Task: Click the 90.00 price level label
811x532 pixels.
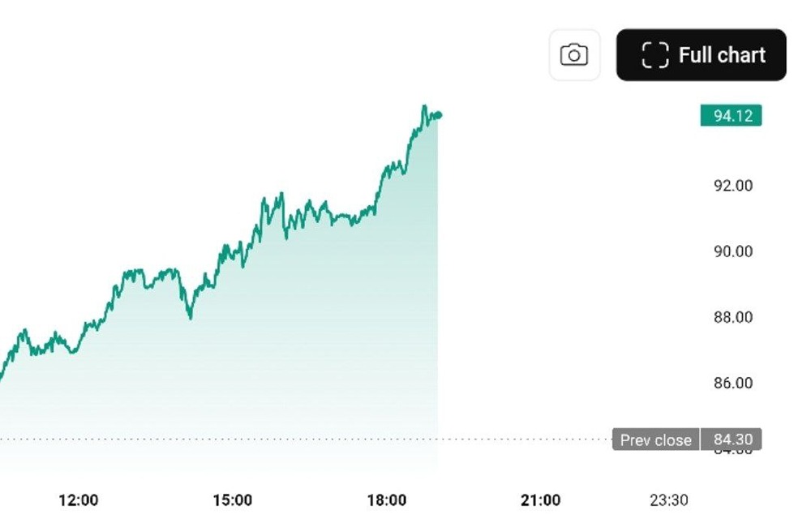Action: [x=733, y=251]
